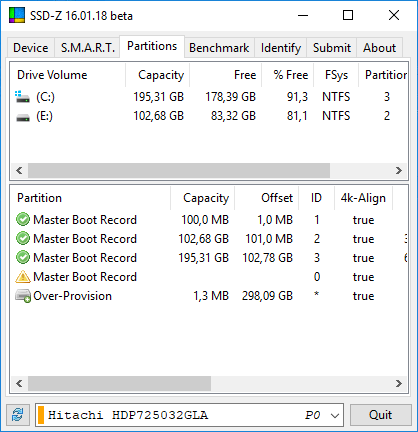Select the Over-Provision partition row

[x=209, y=296]
